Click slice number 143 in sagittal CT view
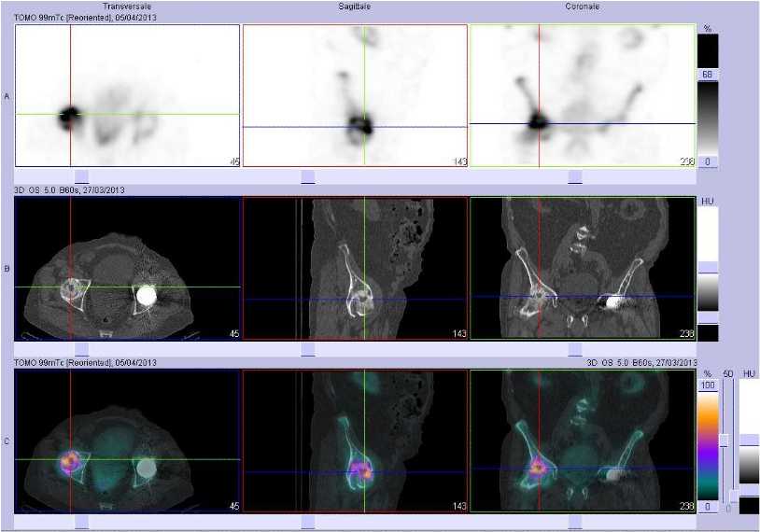760x532 pixels. click(459, 333)
